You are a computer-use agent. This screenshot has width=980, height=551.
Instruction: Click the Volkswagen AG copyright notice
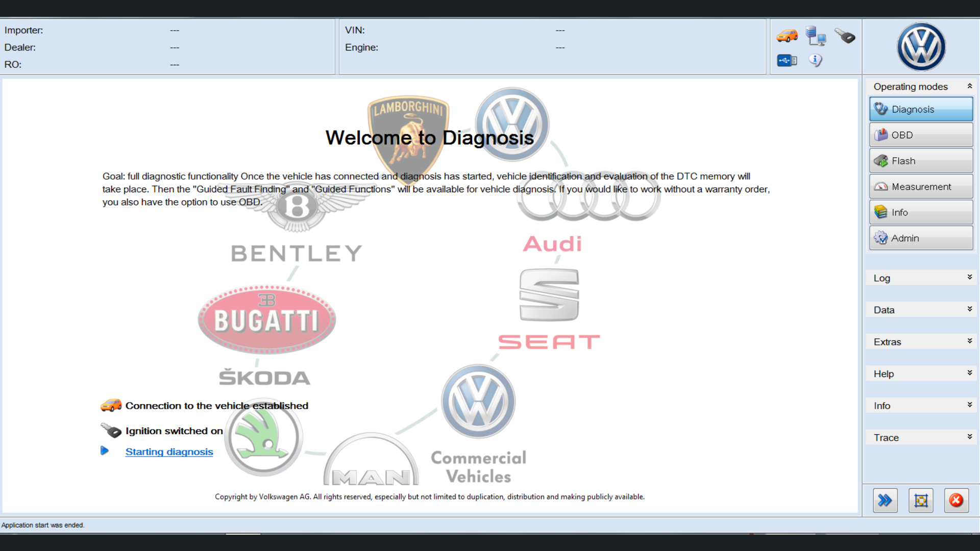(x=430, y=496)
